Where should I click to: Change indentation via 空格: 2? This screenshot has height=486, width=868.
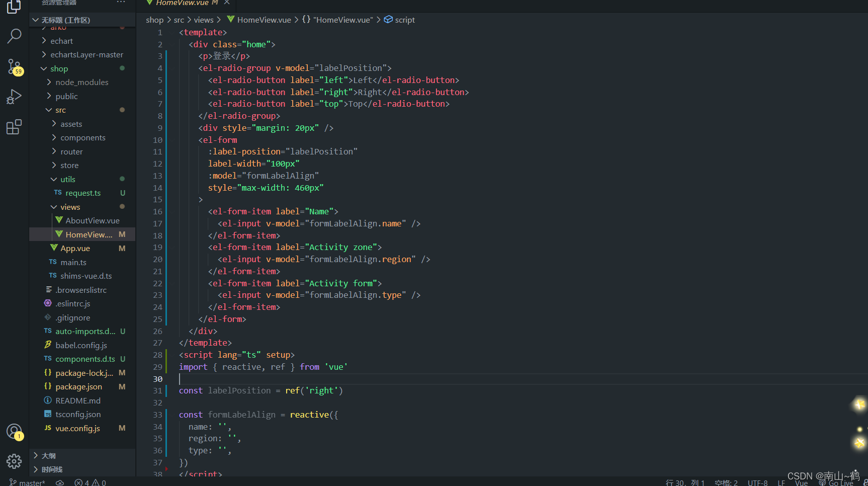[726, 482]
